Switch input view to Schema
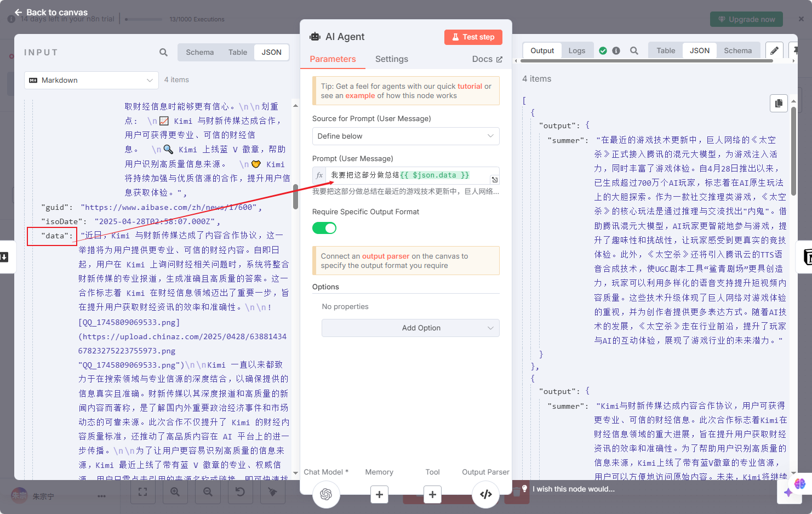The width and height of the screenshot is (812, 514). [x=199, y=53]
